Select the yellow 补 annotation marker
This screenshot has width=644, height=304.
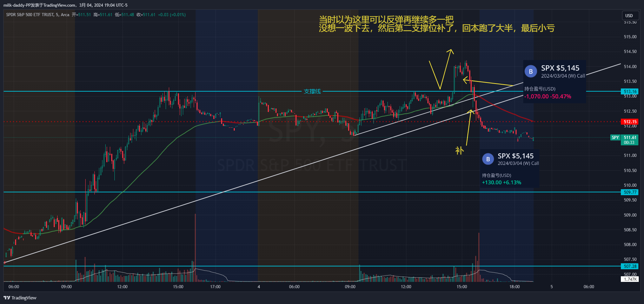coord(459,151)
